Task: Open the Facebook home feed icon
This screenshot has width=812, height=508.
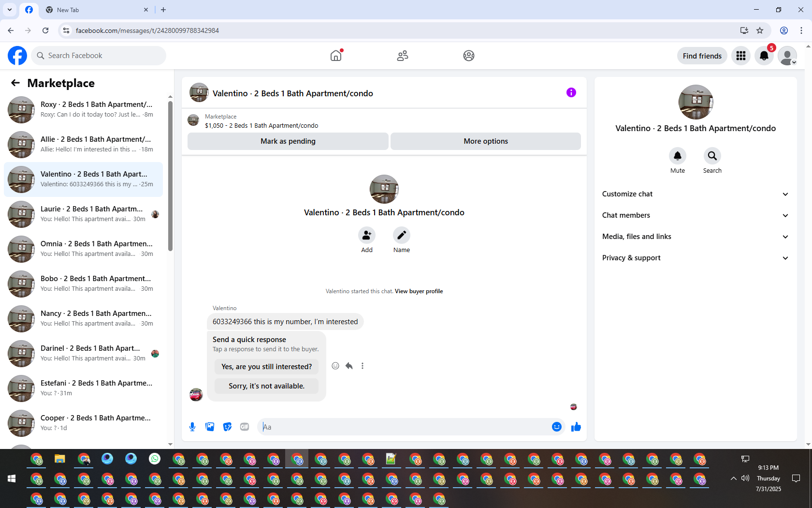Action: [x=336, y=56]
